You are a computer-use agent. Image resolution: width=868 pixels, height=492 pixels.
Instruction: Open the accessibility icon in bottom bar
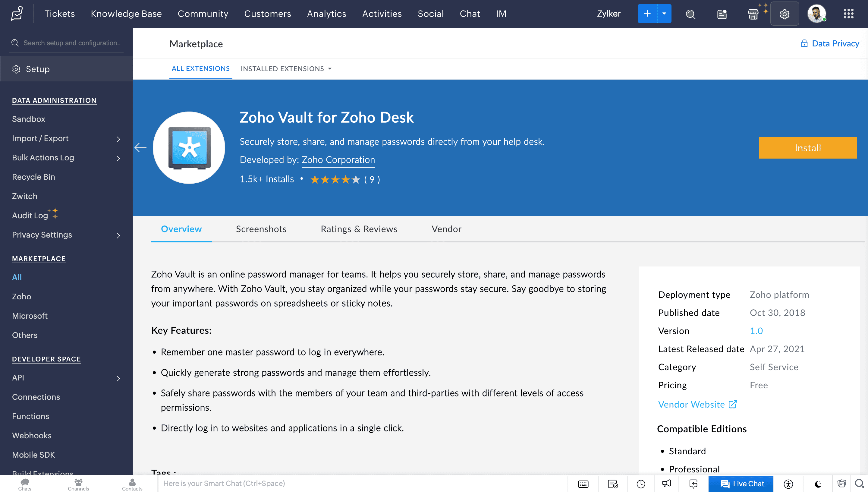coord(788,484)
